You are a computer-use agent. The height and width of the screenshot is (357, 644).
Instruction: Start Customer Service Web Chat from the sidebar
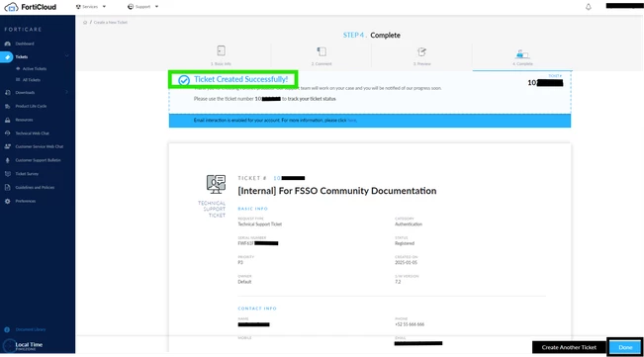tap(39, 146)
